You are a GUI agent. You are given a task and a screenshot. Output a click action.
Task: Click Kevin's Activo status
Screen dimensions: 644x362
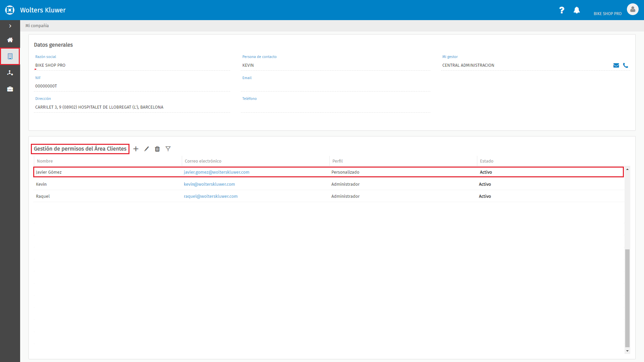(x=485, y=184)
